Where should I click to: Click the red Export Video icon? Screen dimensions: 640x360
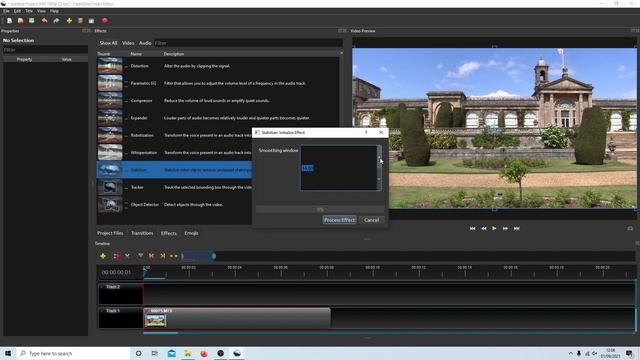(105, 20)
